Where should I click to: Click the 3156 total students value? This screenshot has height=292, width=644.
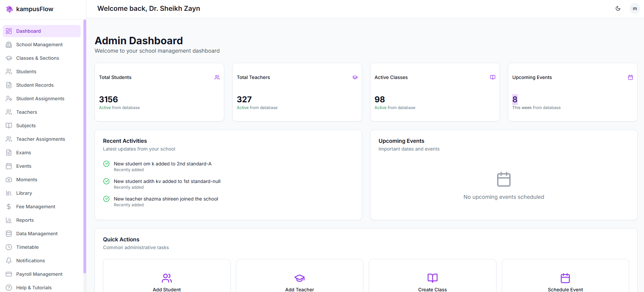[108, 99]
